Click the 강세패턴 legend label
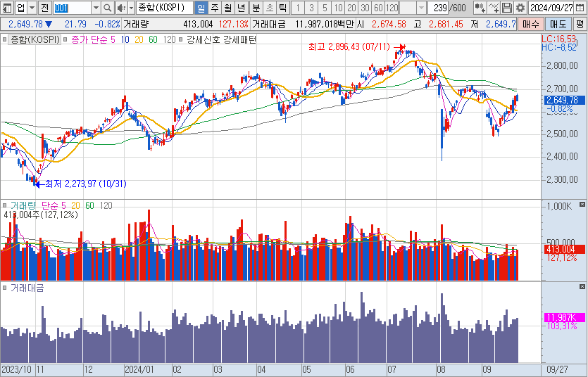The image size is (588, 377). [x=240, y=39]
